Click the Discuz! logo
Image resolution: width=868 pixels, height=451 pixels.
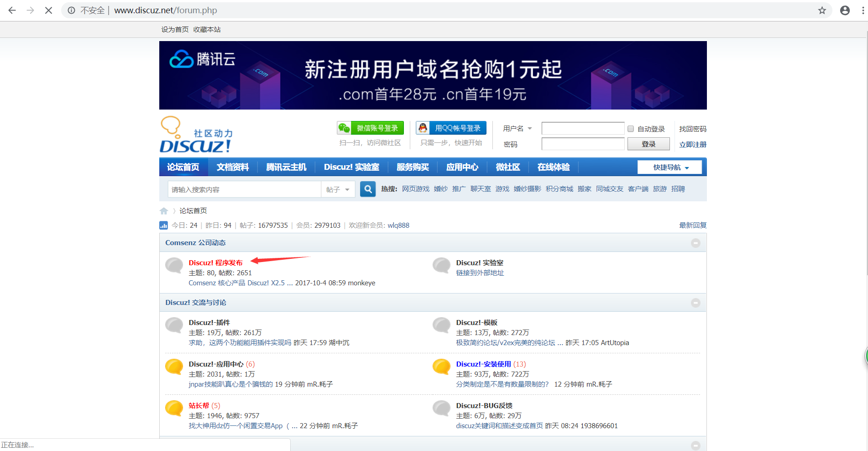[x=196, y=135]
